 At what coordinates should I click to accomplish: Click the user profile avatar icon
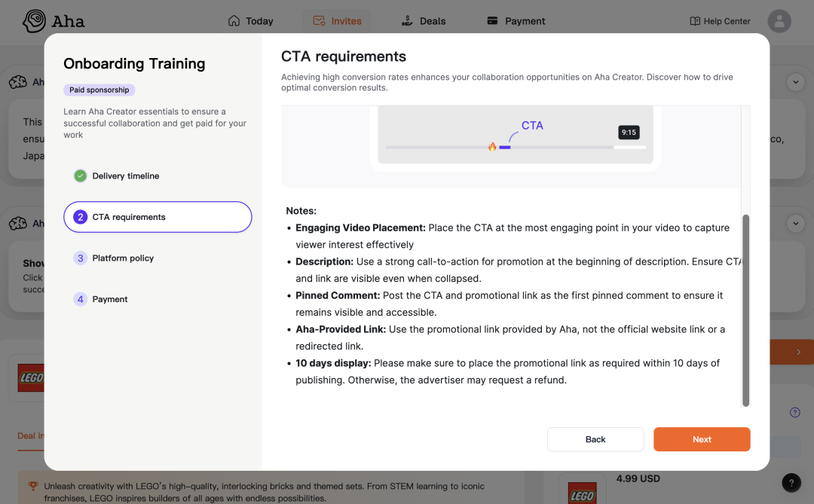click(x=779, y=21)
